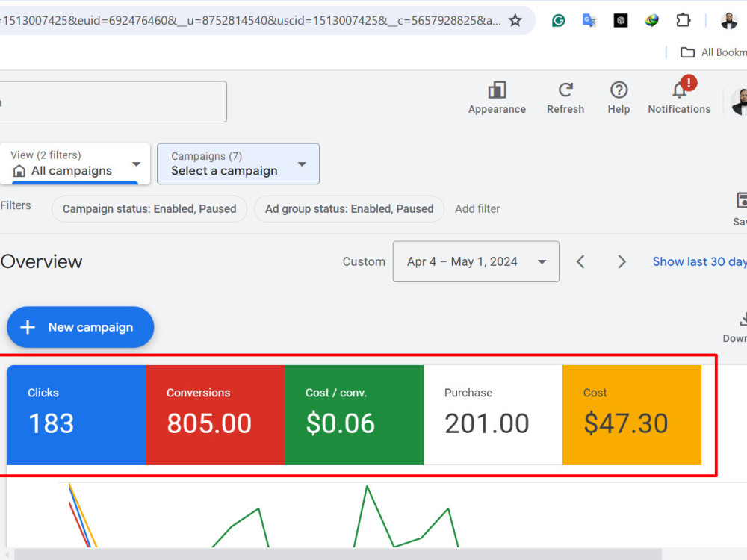Bookmark this page with the star icon
The image size is (747, 560).
515,20
